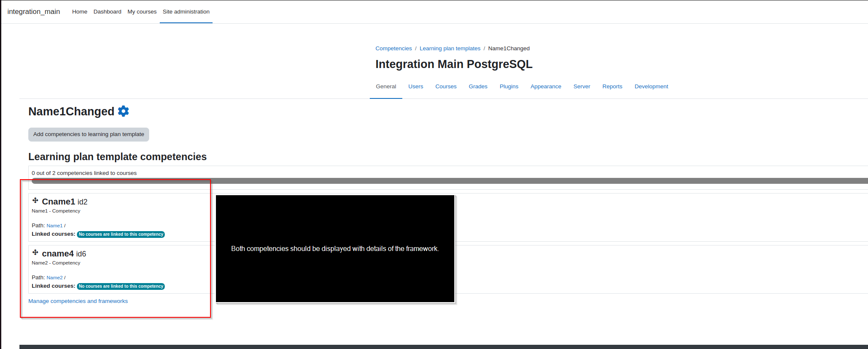Switch to the Courses admin tab

446,87
